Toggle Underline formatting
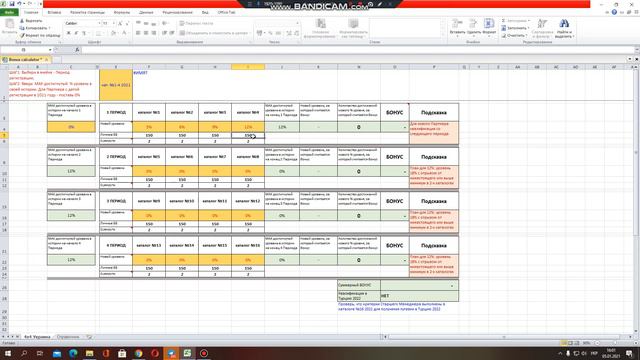 pyautogui.click(x=84, y=33)
